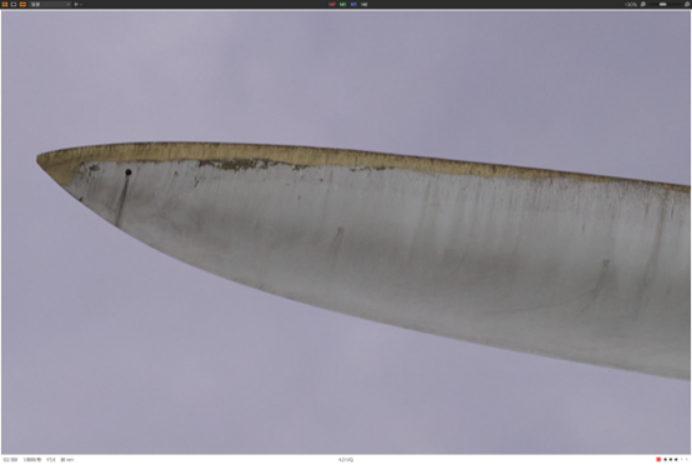This screenshot has height=465, width=692.
Task: Set rating with the last star dot
Action: click(686, 460)
